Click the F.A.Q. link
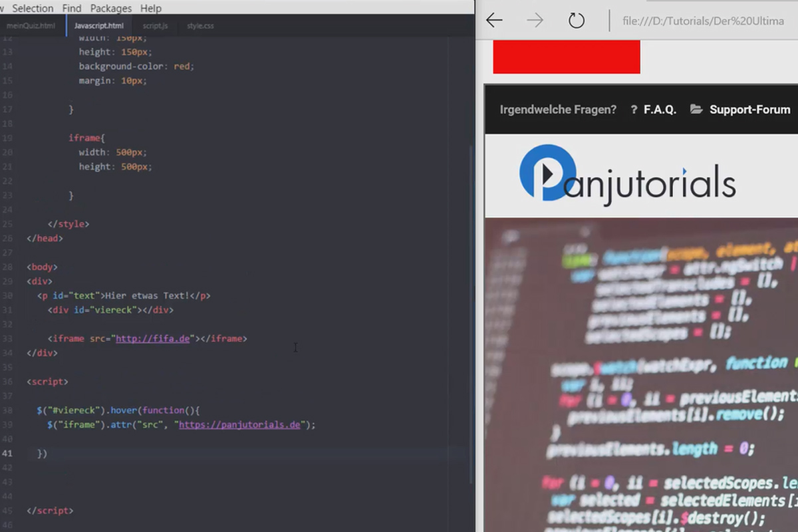 (660, 110)
